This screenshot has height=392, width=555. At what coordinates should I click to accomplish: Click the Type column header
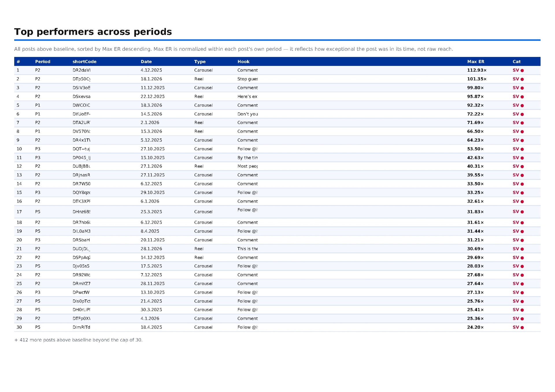[200, 62]
